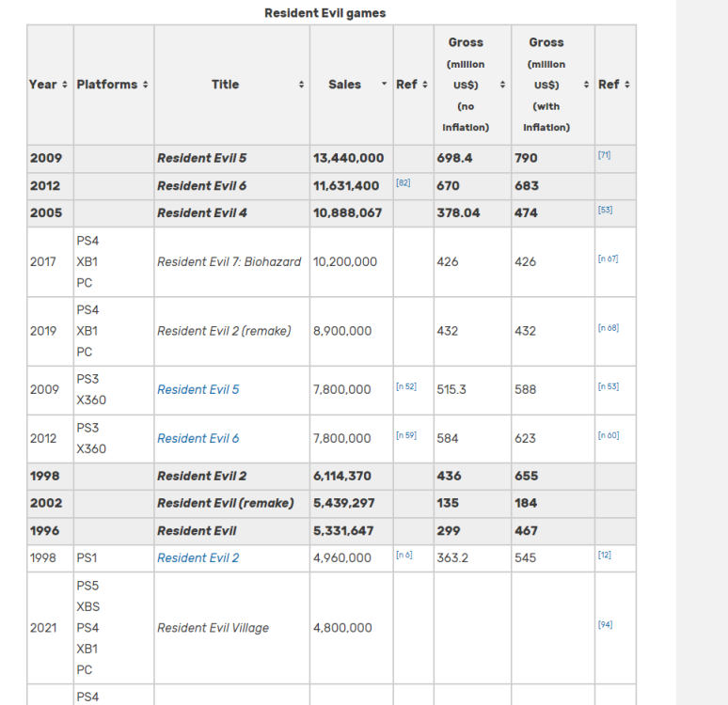Image resolution: width=728 pixels, height=705 pixels.
Task: Select sales value 10,200,000
Action: [345, 261]
